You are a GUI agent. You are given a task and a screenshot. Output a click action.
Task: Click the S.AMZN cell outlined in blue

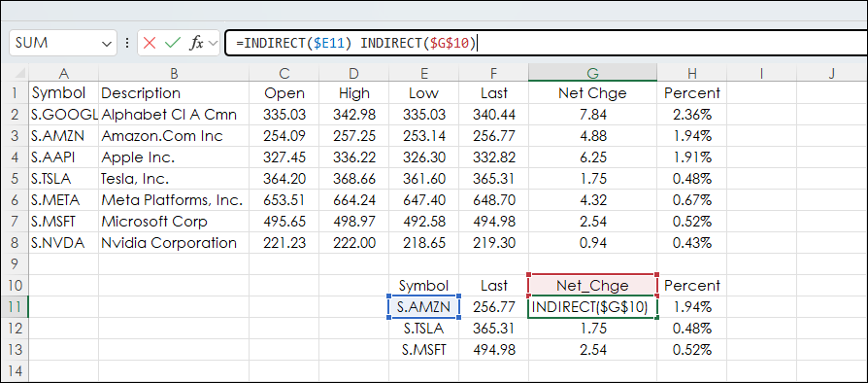coord(424,306)
